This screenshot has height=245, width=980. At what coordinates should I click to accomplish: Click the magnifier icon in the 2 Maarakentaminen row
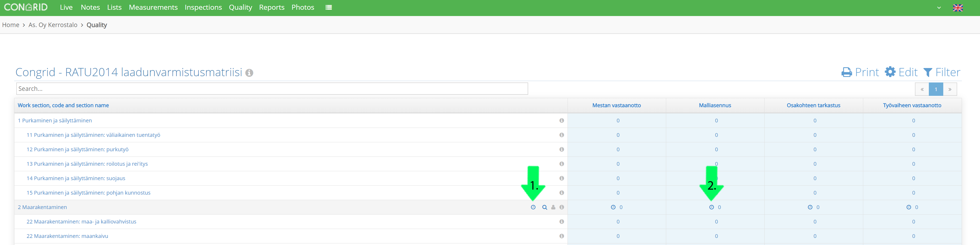point(544,207)
